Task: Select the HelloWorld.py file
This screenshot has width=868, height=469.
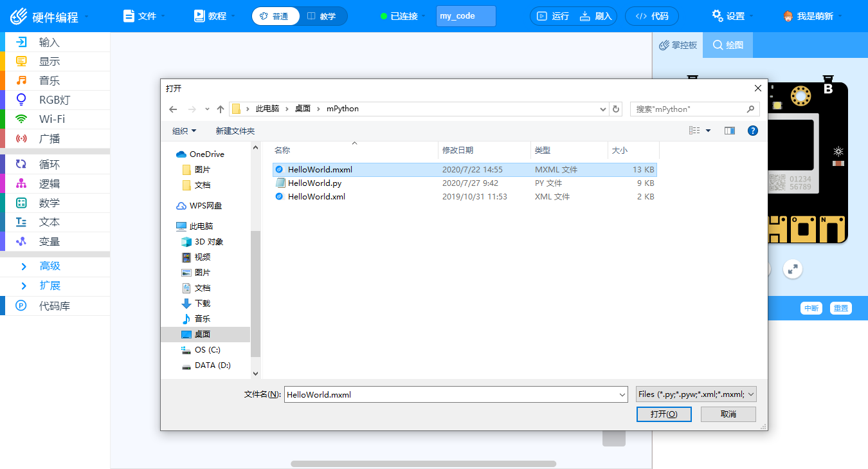Action: [465, 183]
